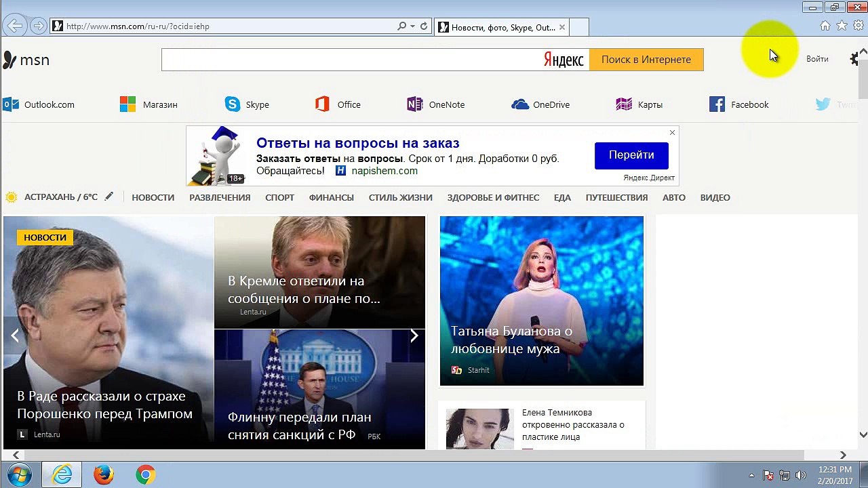This screenshot has height=488, width=868.
Task: Close the Яндекс.Директ ad banner
Action: click(x=672, y=132)
